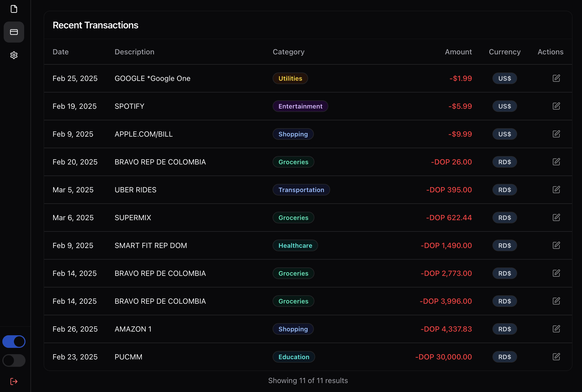582x392 pixels.
Task: Select the UBER RIDES description text
Action: point(136,190)
